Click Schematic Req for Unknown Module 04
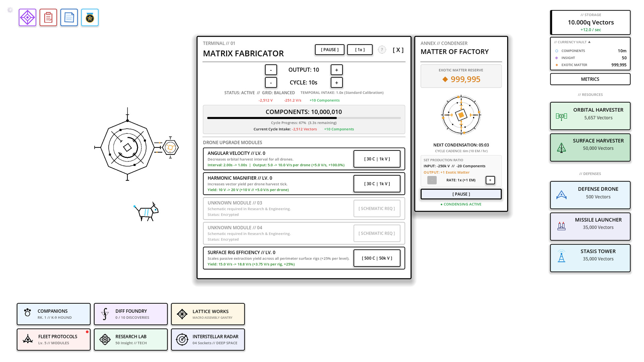Viewport: 644px width, 362px height. pyautogui.click(x=377, y=233)
